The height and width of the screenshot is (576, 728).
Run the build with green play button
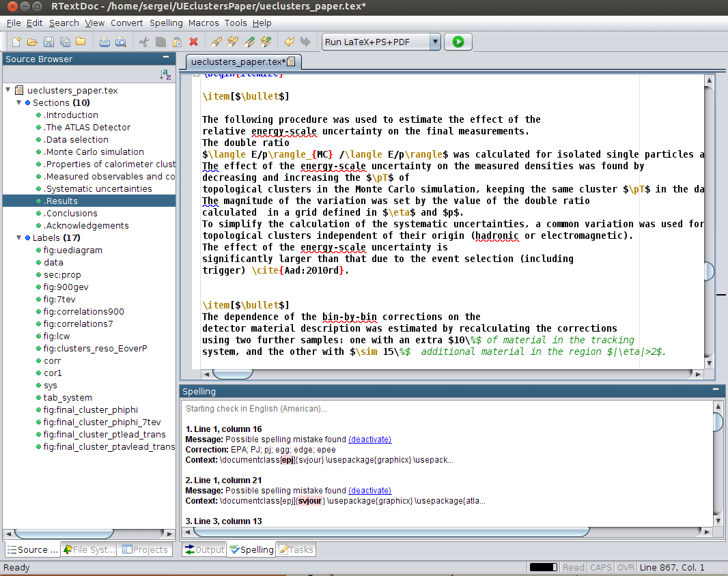click(x=458, y=42)
